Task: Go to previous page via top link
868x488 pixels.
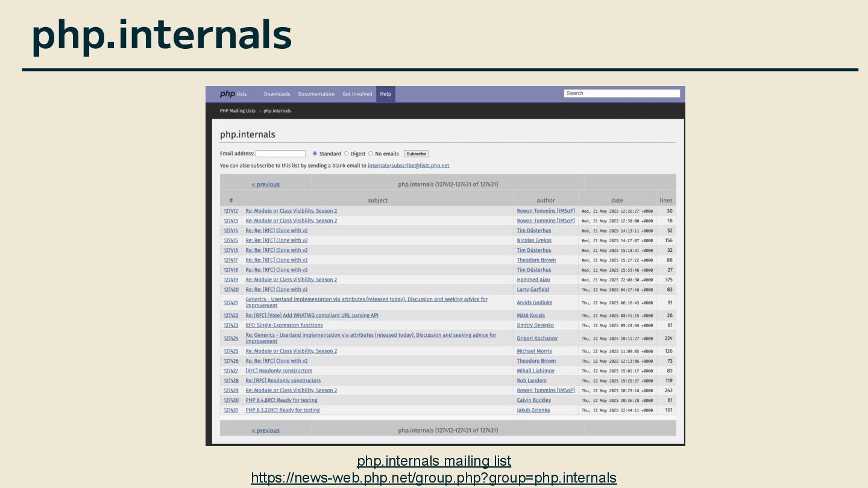Action: [265, 184]
